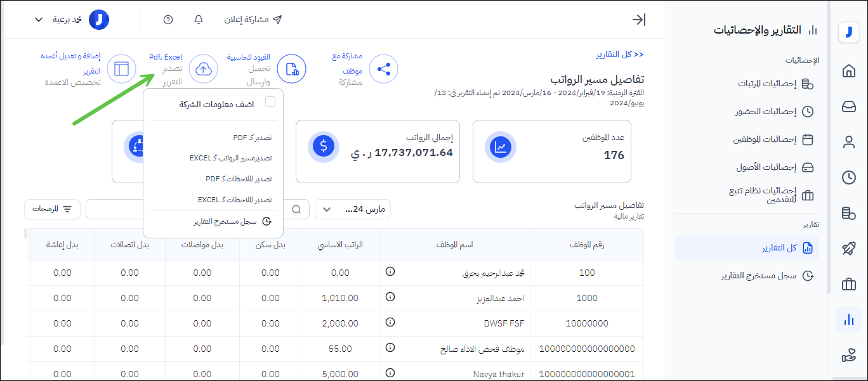Open the user profile dropdown محمد برعية
868x381 pixels.
[x=70, y=20]
